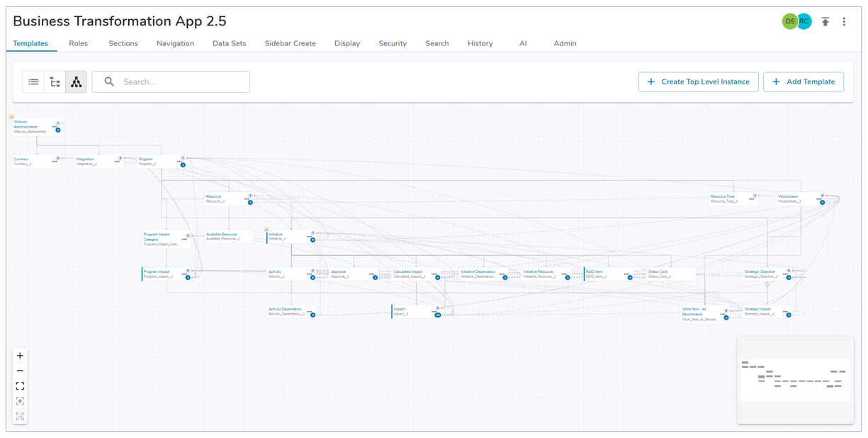
Task: Click the fit-to-view icon
Action: point(20,386)
